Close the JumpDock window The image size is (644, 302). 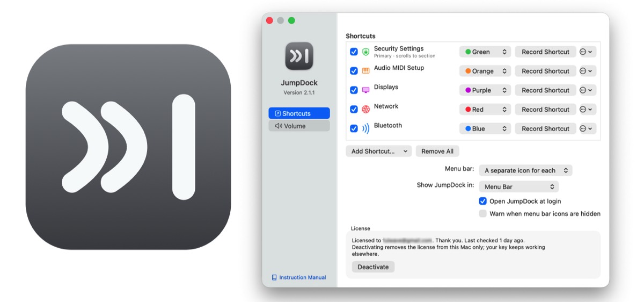[x=269, y=20]
